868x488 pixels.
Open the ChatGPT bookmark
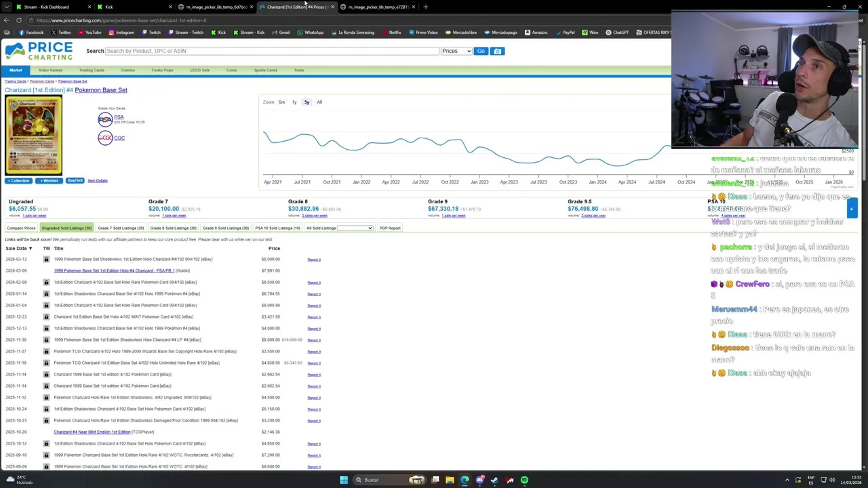617,33
